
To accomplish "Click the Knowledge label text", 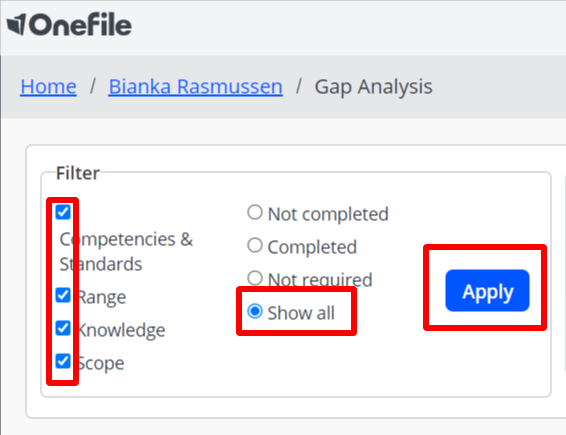I will [x=121, y=330].
